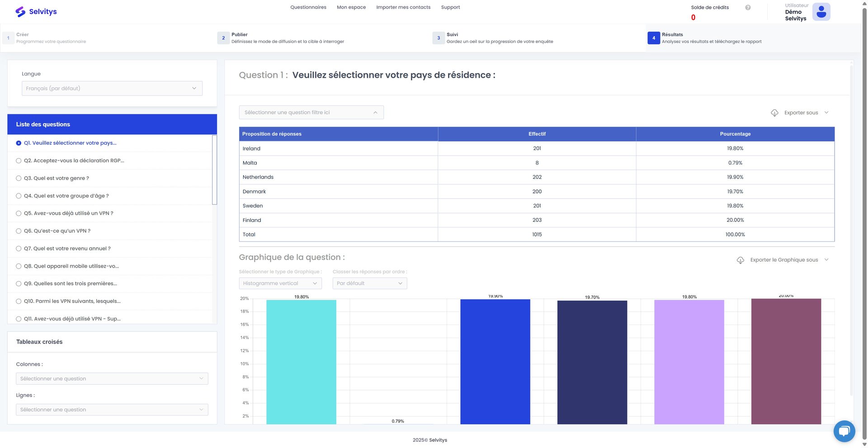Image resolution: width=868 pixels, height=448 pixels.
Task: Click the dark purple Finland bar
Action: [786, 362]
